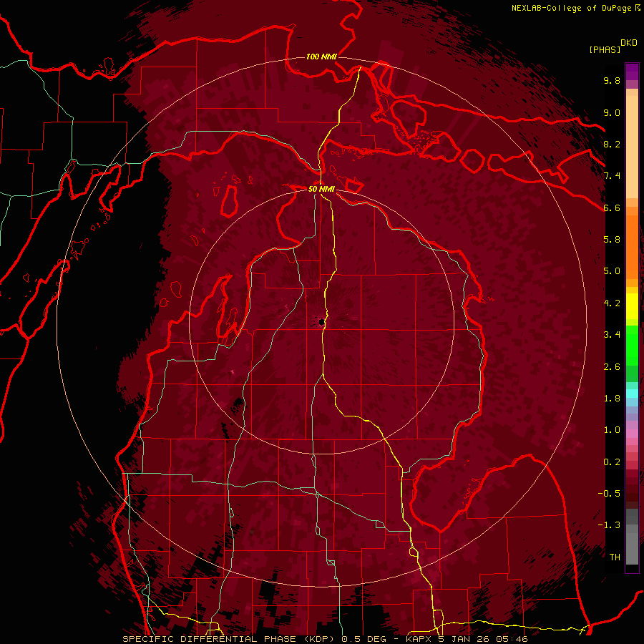644x644 pixels.
Task: Click the 100 NMI range ring label
Action: pyautogui.click(x=321, y=57)
